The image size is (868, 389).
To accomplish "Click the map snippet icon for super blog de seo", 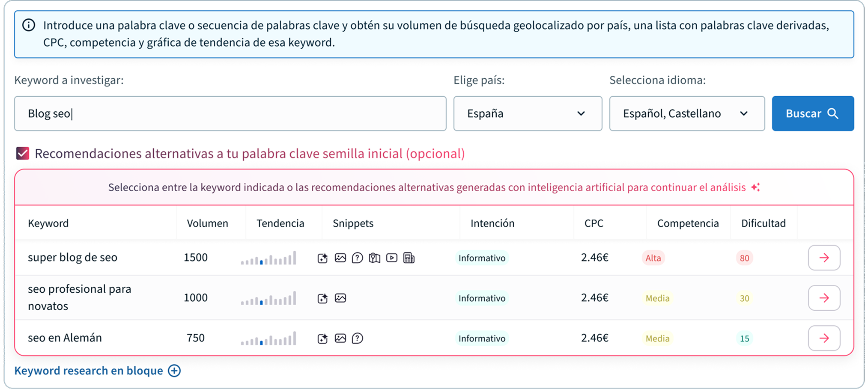I will tap(375, 258).
